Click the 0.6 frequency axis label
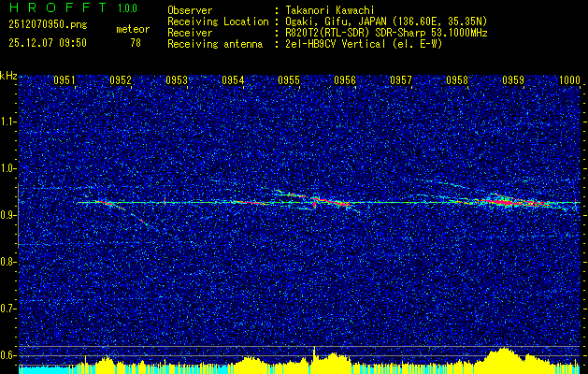Viewport: 588px width, 374px height. [x=7, y=355]
